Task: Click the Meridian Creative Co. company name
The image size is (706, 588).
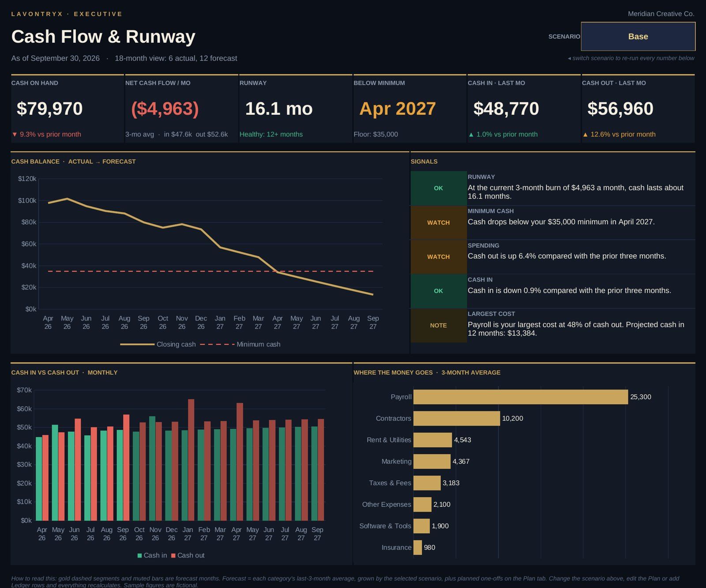Action: 661,14
